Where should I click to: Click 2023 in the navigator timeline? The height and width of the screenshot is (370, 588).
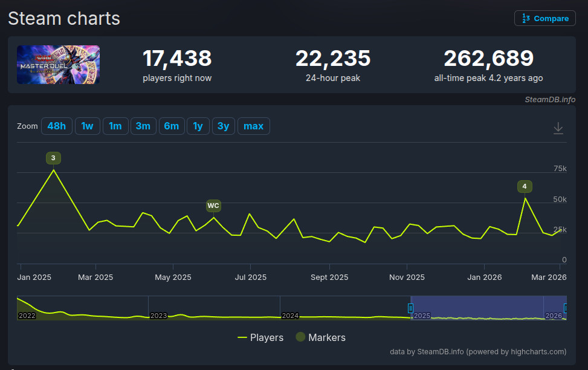coord(158,316)
